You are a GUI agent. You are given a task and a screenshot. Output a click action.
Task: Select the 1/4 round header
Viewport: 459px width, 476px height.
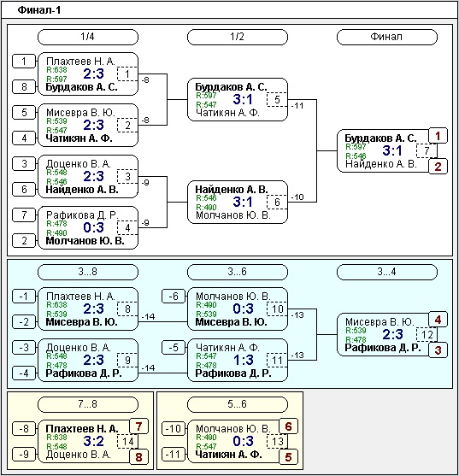click(x=88, y=37)
